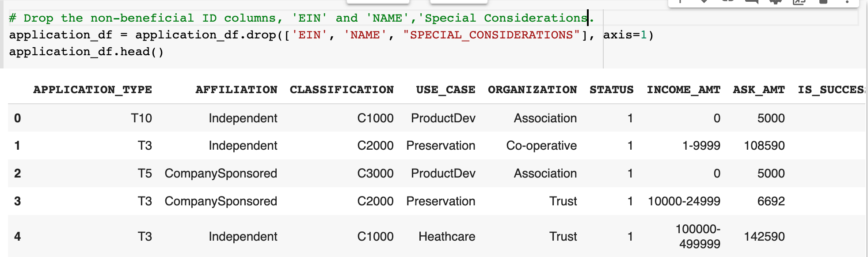The image size is (868, 257).
Task: Select the CLASSIFICATION column header
Action: [x=342, y=90]
